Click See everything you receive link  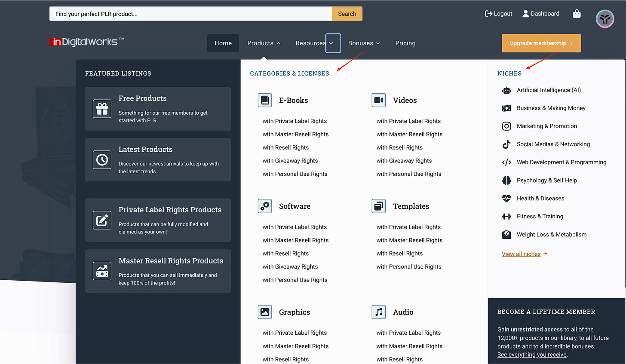[x=532, y=355]
